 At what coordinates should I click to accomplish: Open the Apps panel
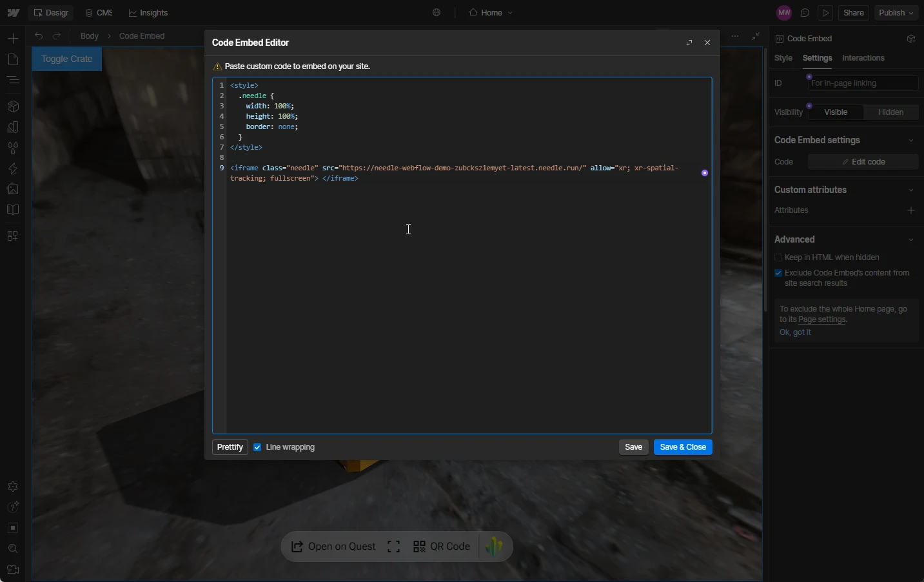(13, 236)
